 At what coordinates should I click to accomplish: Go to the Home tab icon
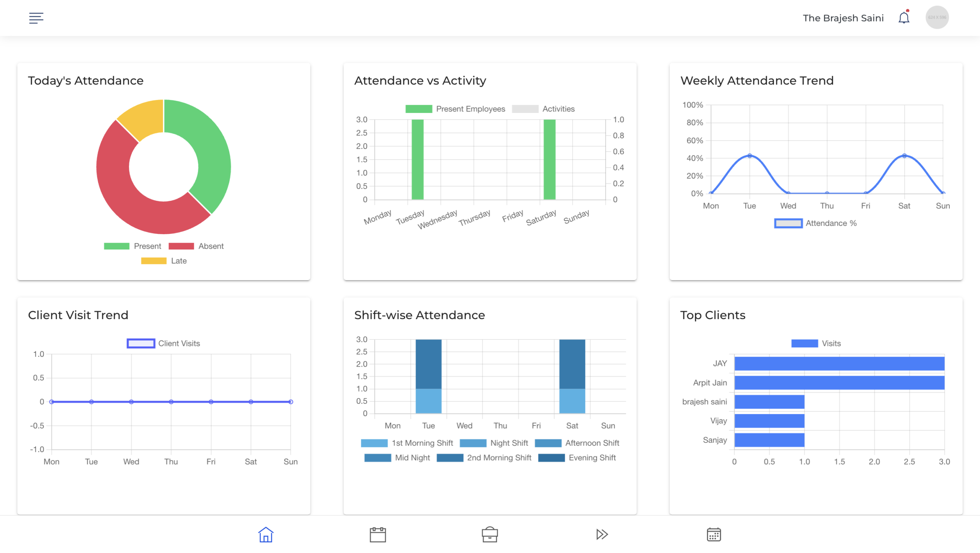[x=265, y=534]
